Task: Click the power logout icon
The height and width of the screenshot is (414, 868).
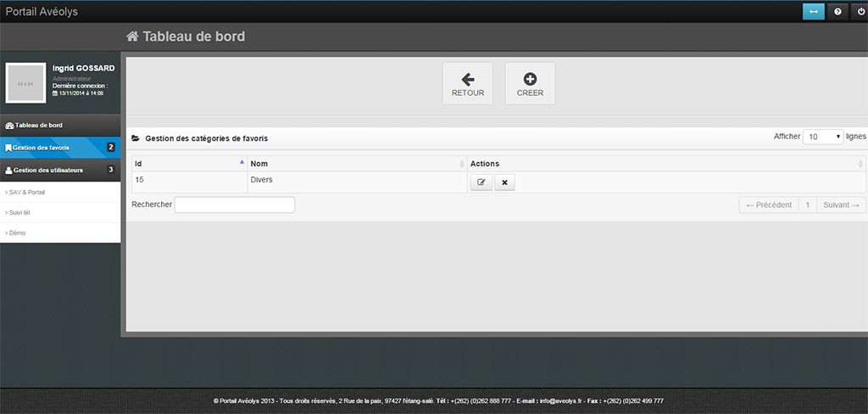Action: 857,12
